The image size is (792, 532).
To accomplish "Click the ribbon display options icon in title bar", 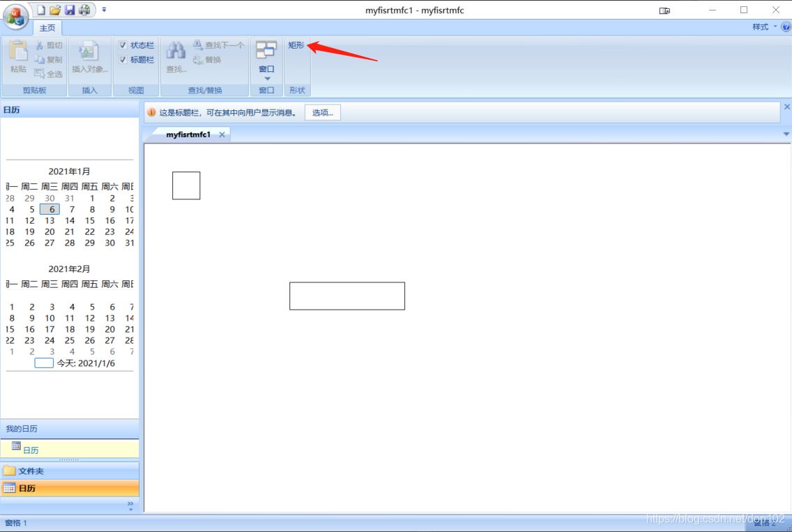I will pyautogui.click(x=664, y=10).
